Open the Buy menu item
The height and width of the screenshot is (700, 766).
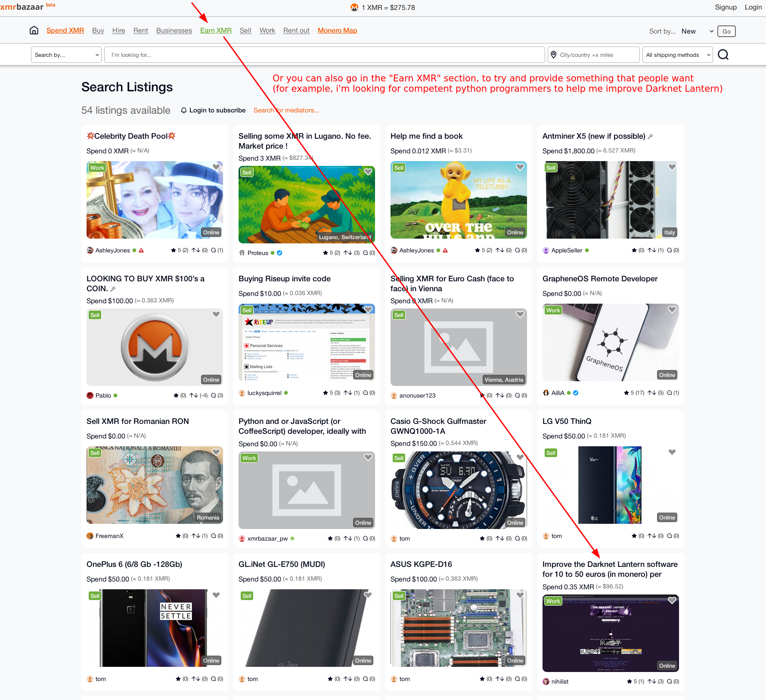(98, 30)
